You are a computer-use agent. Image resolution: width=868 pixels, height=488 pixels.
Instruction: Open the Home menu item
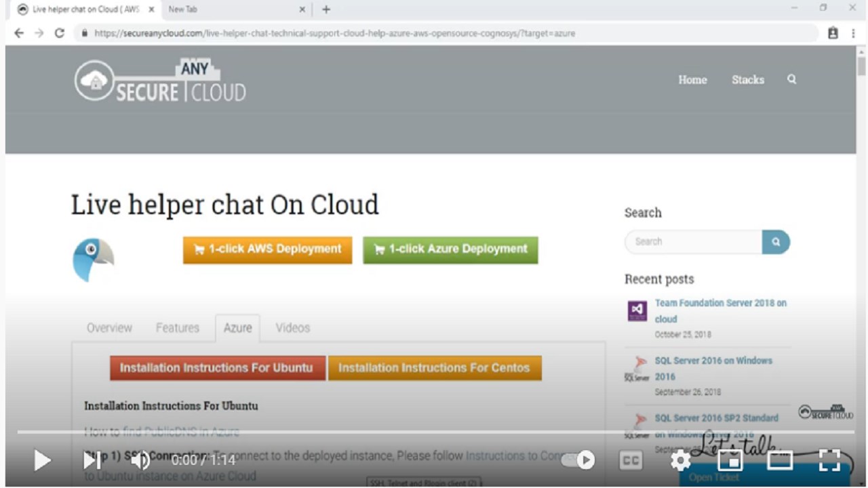click(692, 80)
